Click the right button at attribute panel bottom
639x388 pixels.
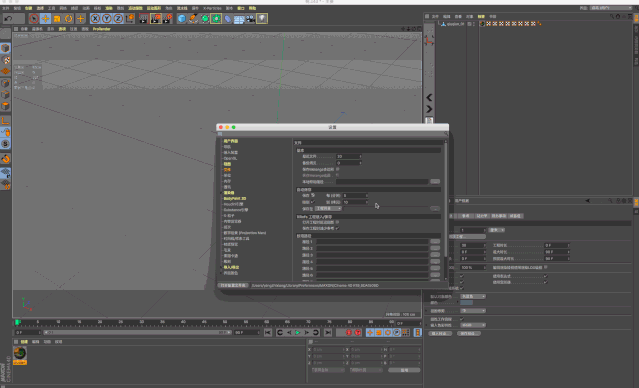[468, 333]
